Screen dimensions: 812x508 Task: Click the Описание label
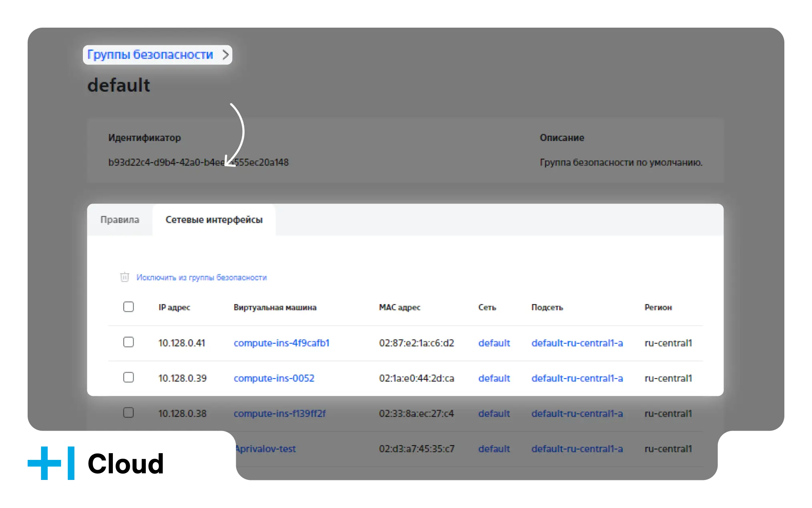562,138
